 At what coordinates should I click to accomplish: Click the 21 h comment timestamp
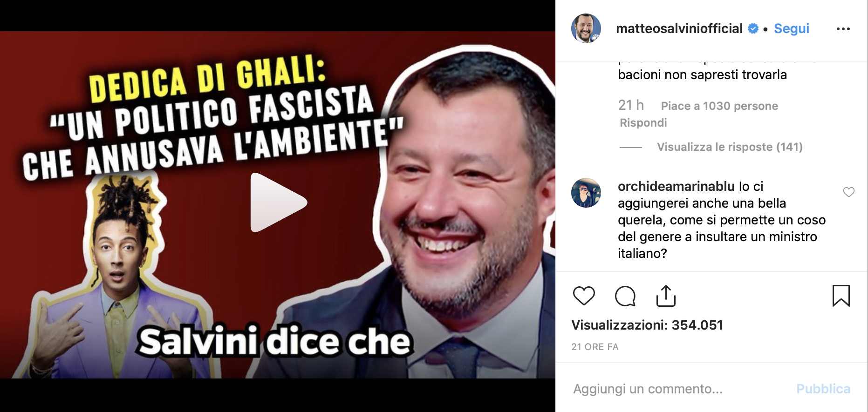(x=631, y=105)
